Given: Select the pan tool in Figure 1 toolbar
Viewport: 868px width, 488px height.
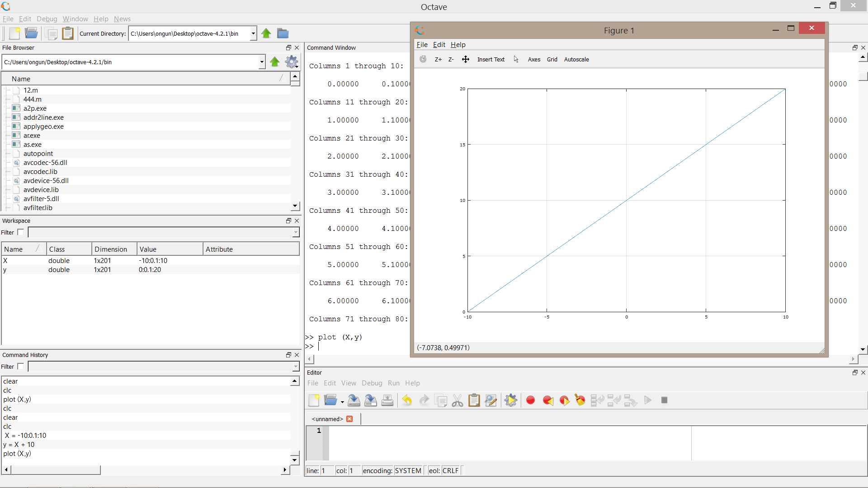Looking at the screenshot, I should 466,59.
